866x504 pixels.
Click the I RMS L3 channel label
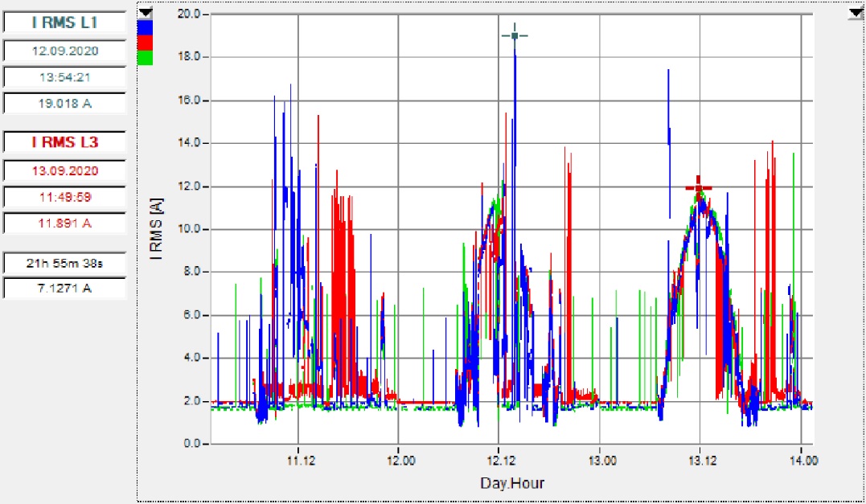click(64, 142)
